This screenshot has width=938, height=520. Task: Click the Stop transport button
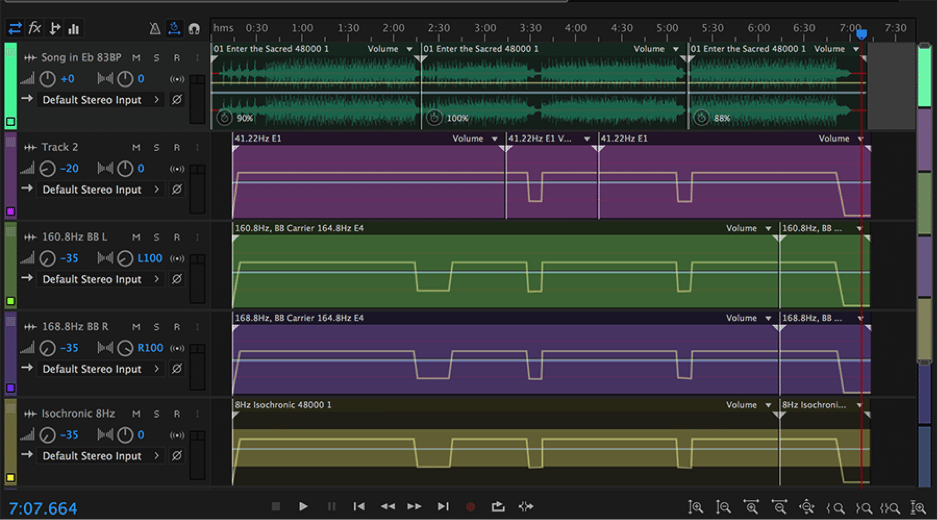(x=276, y=506)
